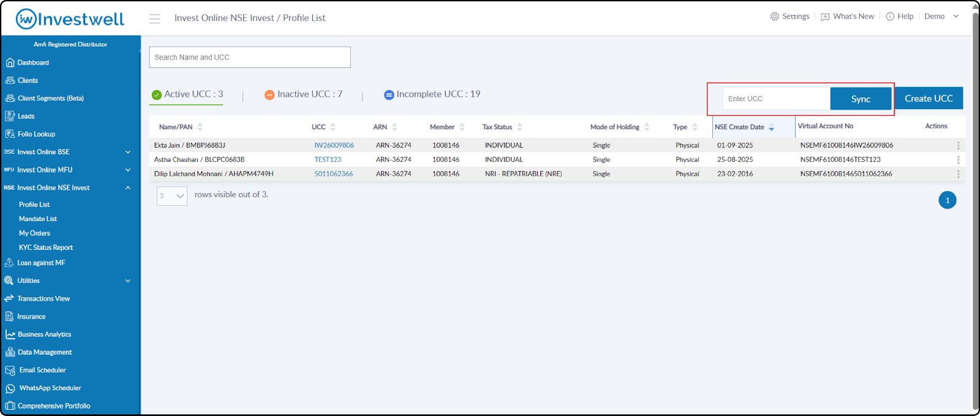Expand Invest Online BSE menu
The width and height of the screenshot is (980, 416).
128,152
